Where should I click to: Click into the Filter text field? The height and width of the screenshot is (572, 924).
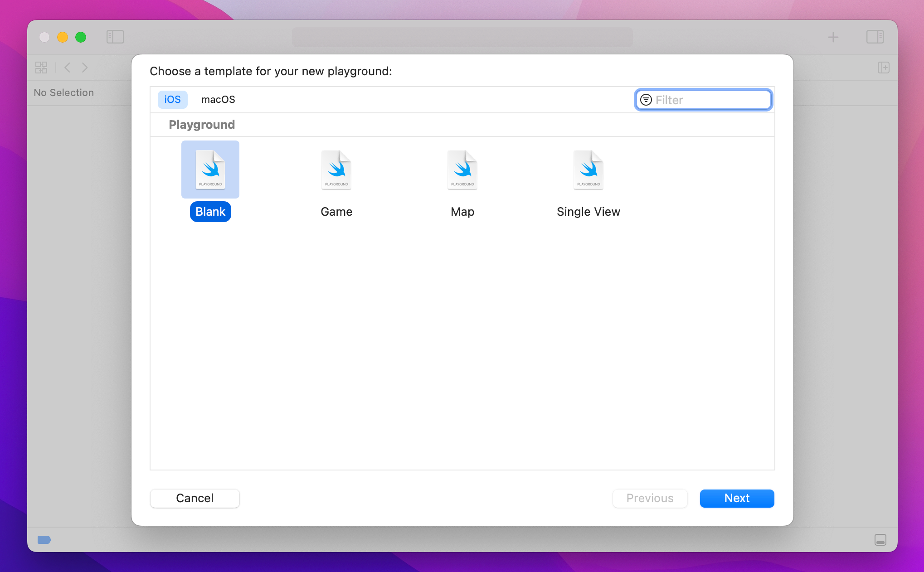click(703, 100)
